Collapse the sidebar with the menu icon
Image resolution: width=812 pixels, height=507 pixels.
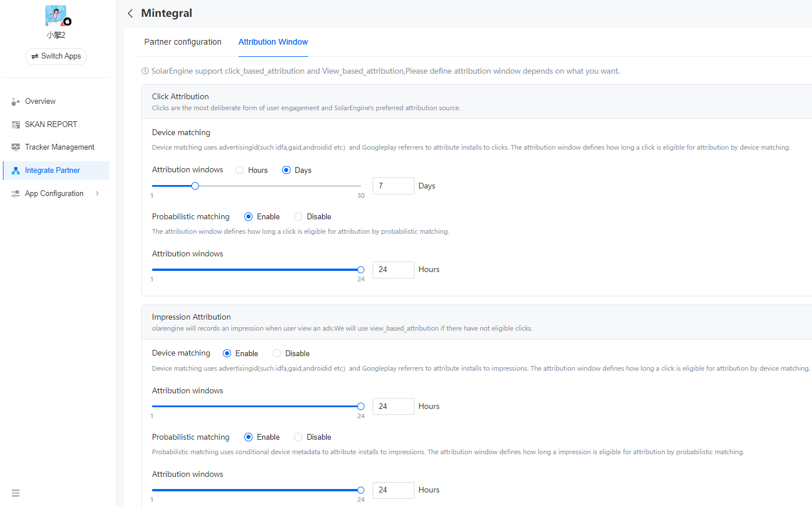tap(16, 493)
